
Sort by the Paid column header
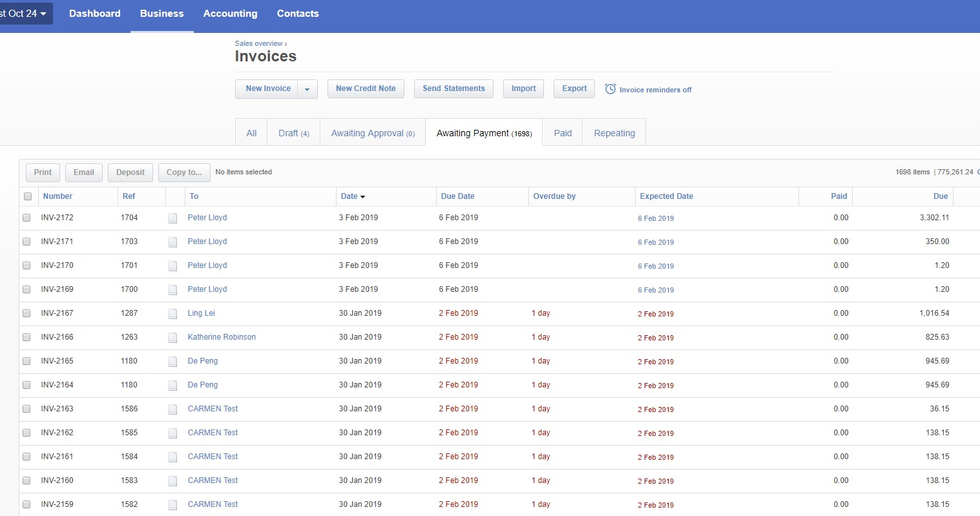point(839,196)
